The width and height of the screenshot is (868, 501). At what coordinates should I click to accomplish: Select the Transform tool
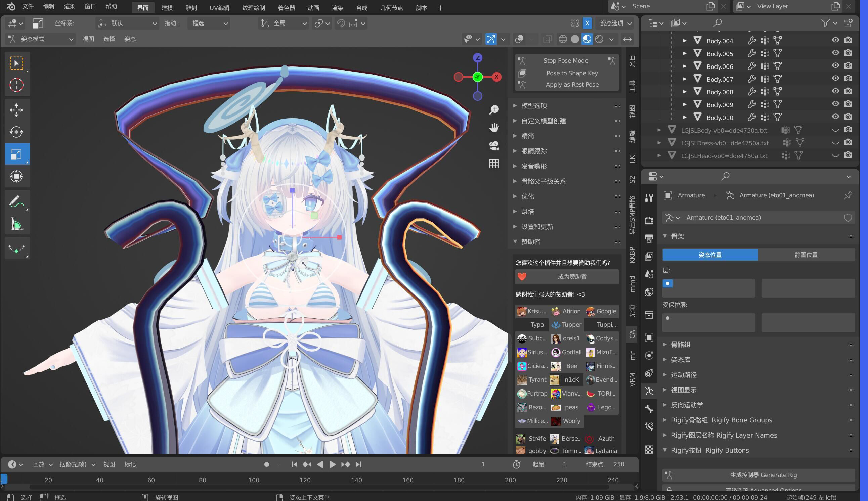[16, 176]
